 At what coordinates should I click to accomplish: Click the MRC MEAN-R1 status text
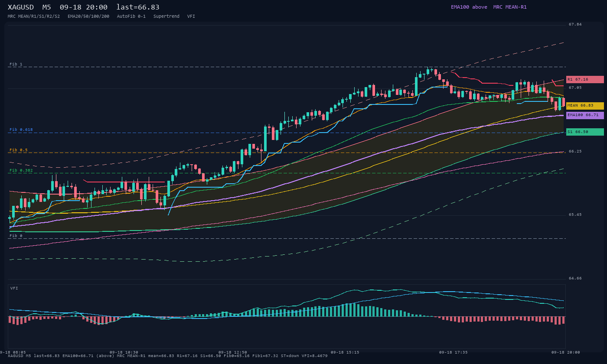[x=510, y=7]
